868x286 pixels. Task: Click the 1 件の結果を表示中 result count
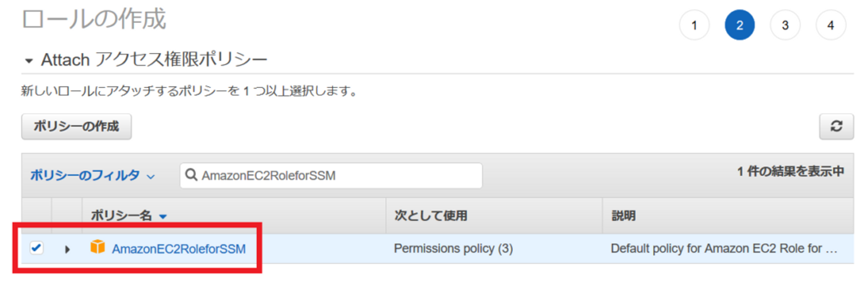(x=790, y=172)
